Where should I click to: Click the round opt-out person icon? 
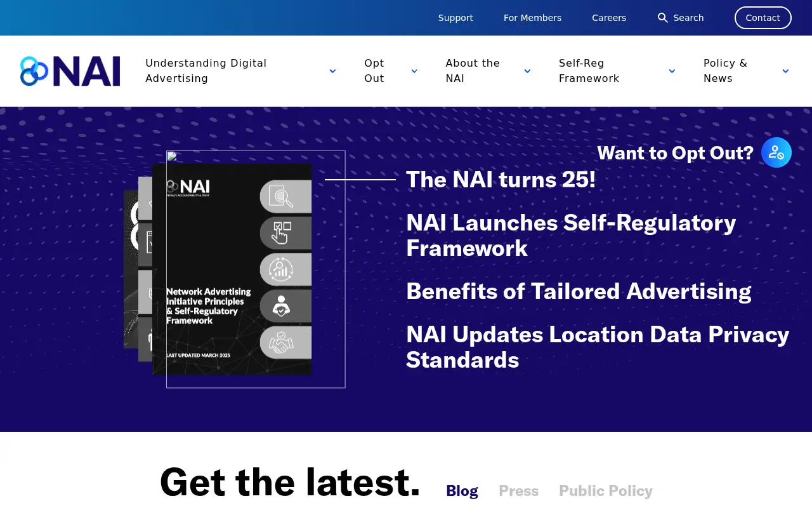776,152
